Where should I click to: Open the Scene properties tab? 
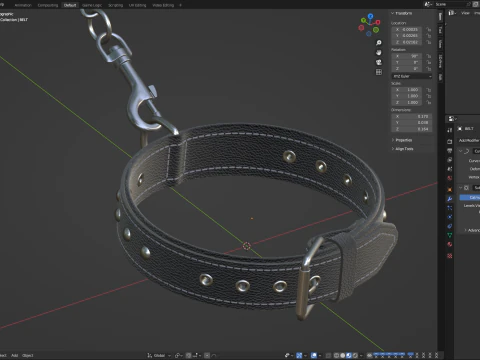point(450,169)
